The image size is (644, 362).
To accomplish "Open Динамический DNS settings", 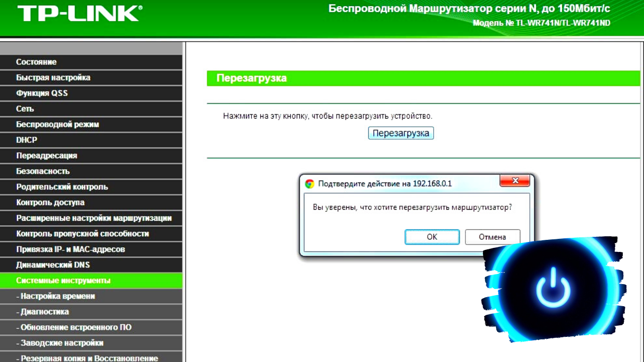I will (x=91, y=264).
